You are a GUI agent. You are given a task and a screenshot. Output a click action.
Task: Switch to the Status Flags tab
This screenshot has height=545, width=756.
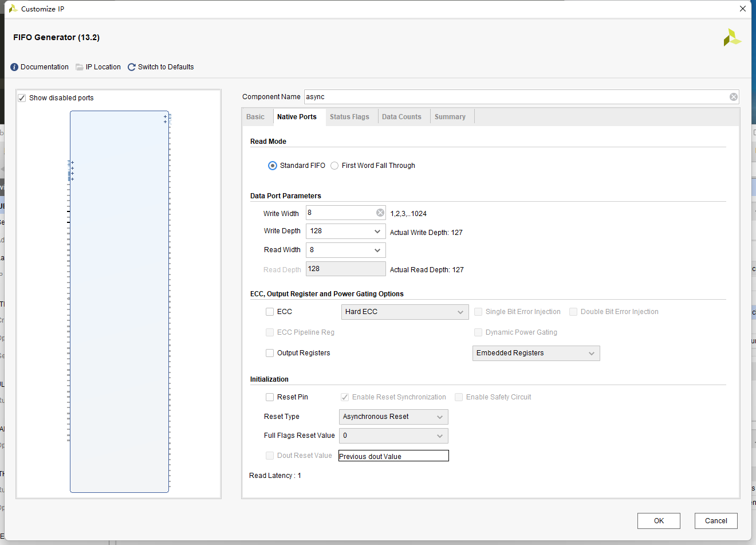[x=349, y=117]
